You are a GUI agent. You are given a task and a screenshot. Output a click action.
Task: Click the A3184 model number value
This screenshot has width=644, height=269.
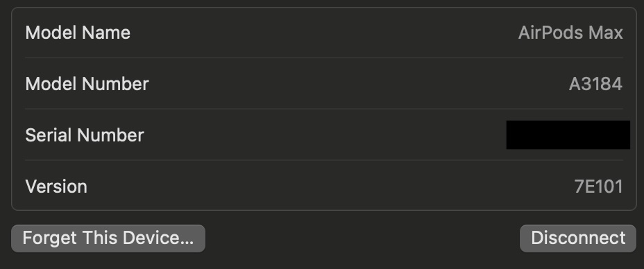point(595,84)
